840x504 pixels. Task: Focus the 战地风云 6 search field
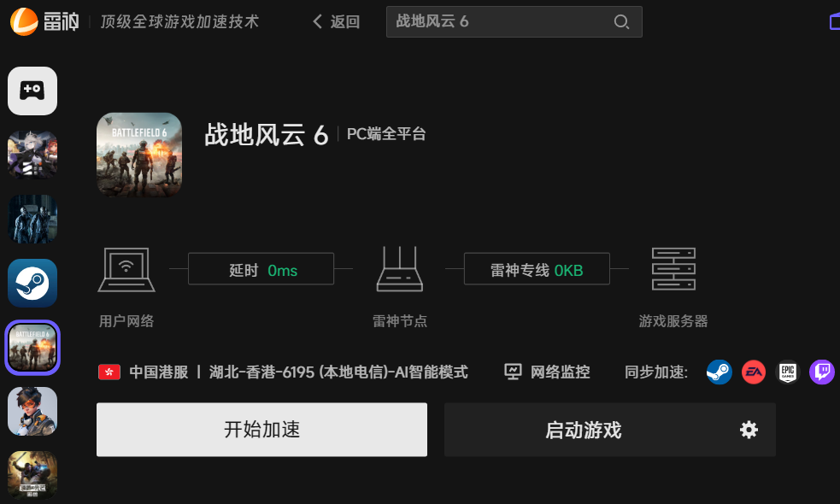(x=514, y=22)
